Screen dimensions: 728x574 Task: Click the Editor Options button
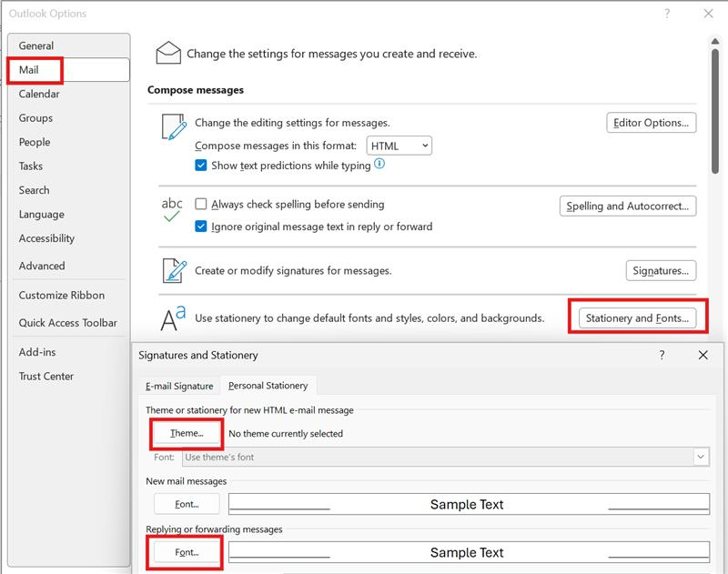coord(651,123)
